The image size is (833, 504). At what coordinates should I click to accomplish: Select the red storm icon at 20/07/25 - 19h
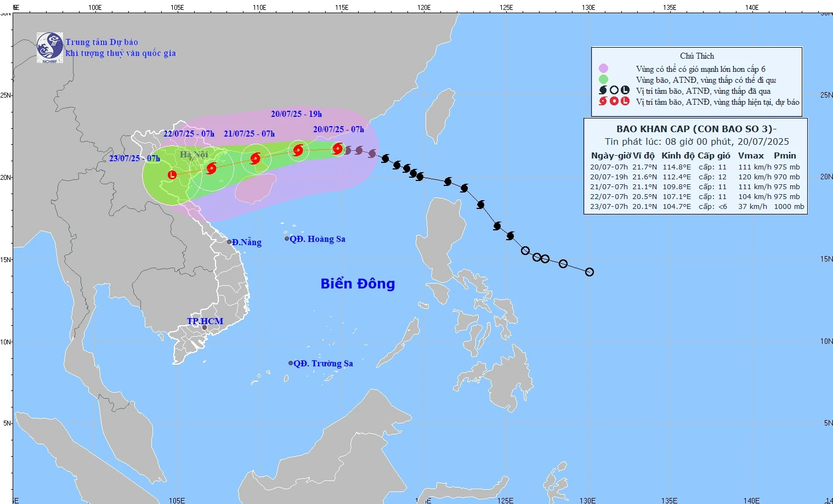298,150
